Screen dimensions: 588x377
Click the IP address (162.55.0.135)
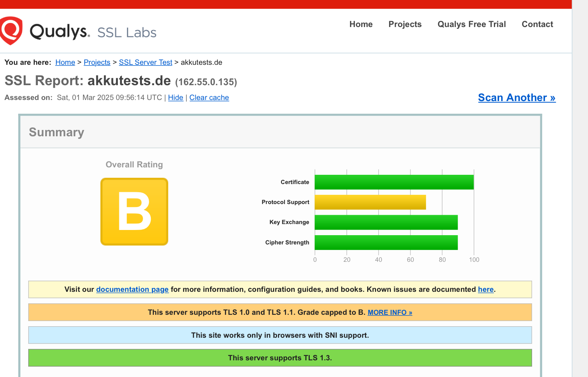[206, 82]
